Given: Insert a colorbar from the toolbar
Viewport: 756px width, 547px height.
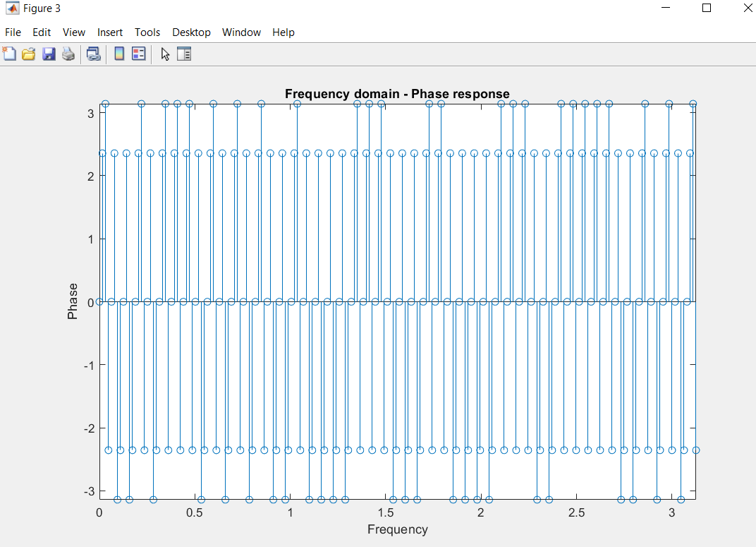Looking at the screenshot, I should pyautogui.click(x=119, y=54).
